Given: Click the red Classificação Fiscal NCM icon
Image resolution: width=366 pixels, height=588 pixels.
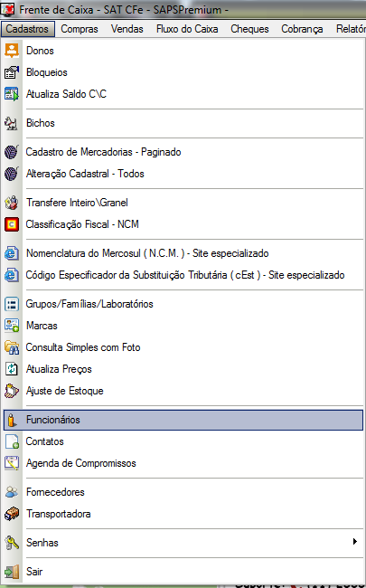Looking at the screenshot, I should [12, 224].
